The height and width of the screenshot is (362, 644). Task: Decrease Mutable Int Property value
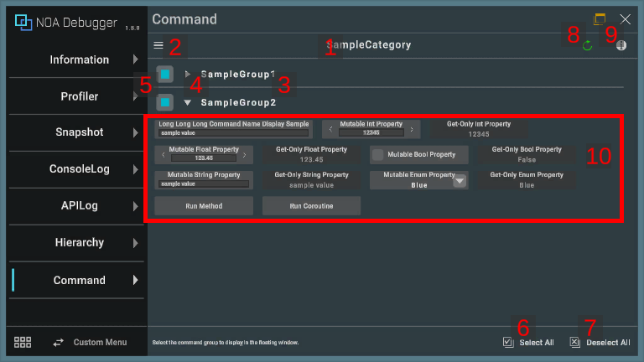point(330,130)
